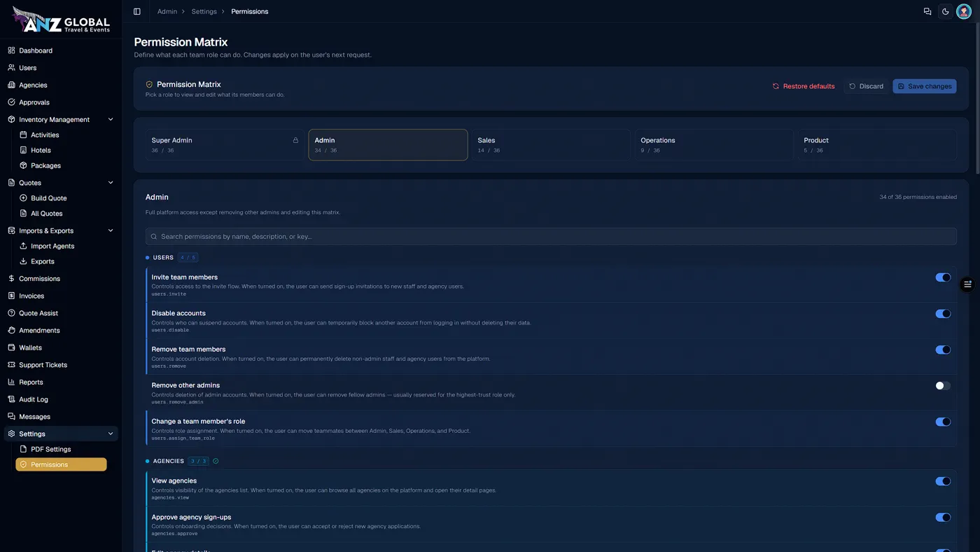Click the All Quotes document icon
This screenshot has height=552, width=980.
[23, 214]
